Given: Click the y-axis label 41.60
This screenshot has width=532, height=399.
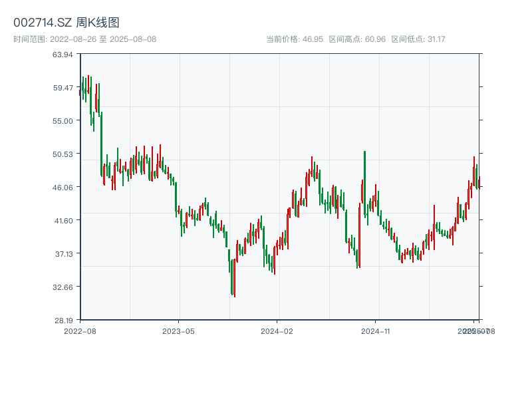Looking at the screenshot, I should click(63, 221).
